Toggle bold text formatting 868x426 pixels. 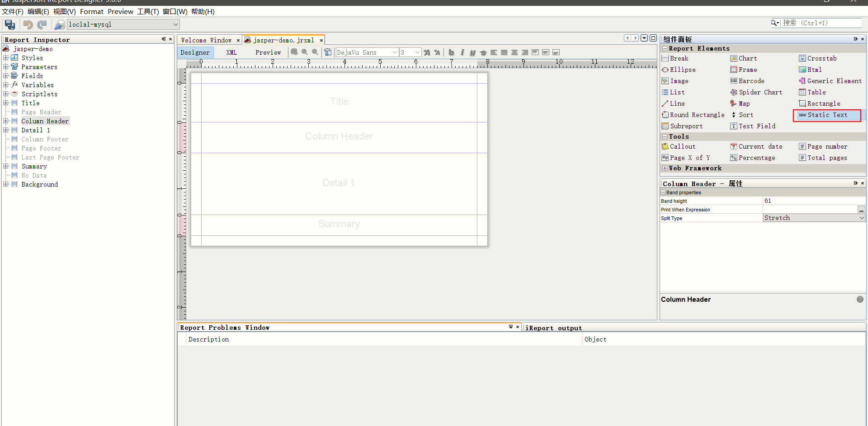[451, 52]
